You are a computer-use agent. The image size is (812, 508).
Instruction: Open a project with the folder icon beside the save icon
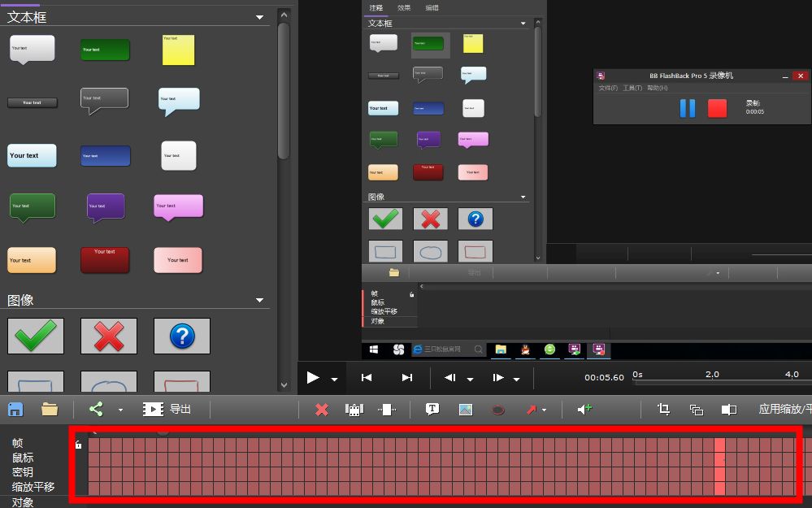(x=50, y=410)
